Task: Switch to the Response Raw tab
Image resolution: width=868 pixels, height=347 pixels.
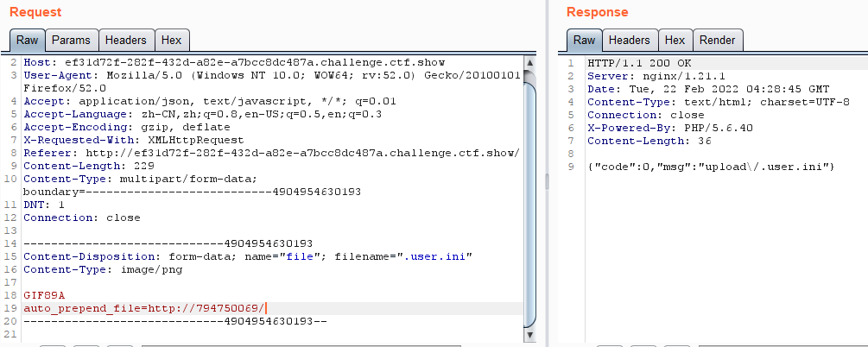Action: pos(584,41)
